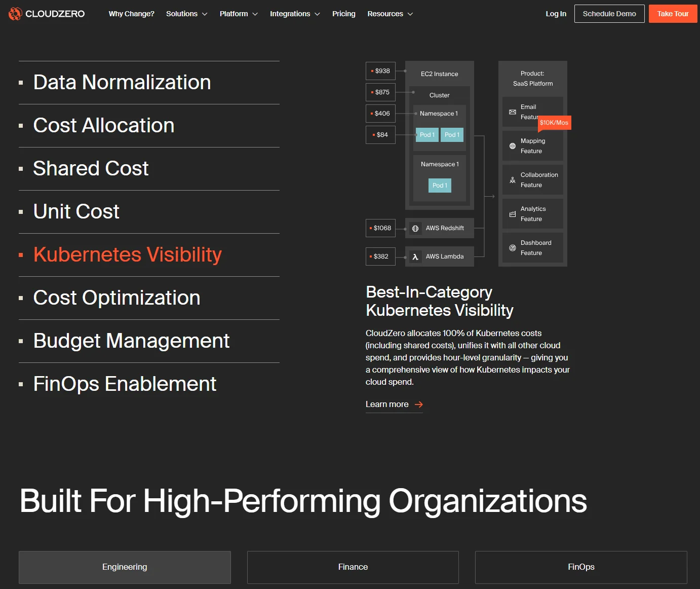Click the EC2 Instance label
Image resolution: width=700 pixels, height=589 pixels.
click(x=439, y=74)
